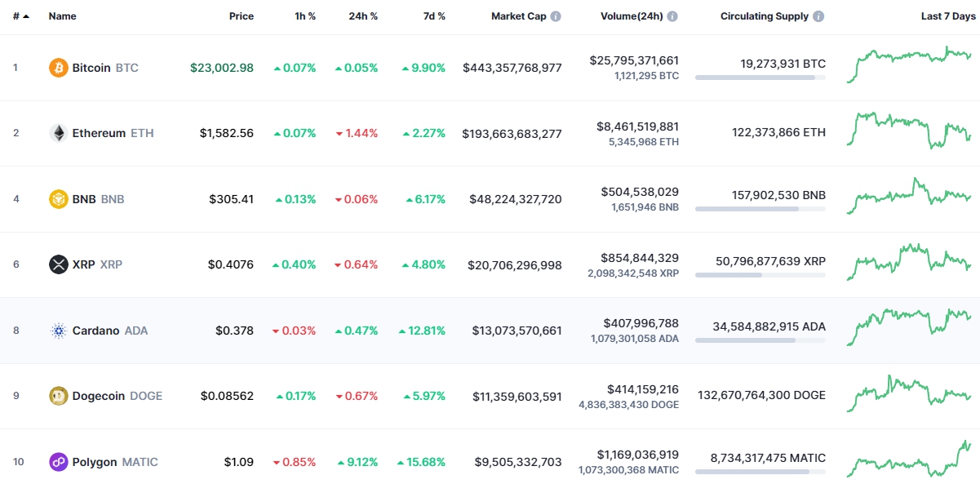The width and height of the screenshot is (980, 484).
Task: Click the Bitcoin orange logo icon
Action: click(59, 68)
